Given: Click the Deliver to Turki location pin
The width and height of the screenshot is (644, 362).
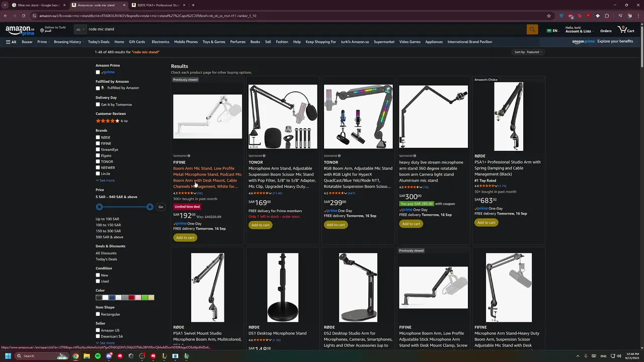Looking at the screenshot, I should 43,30.
